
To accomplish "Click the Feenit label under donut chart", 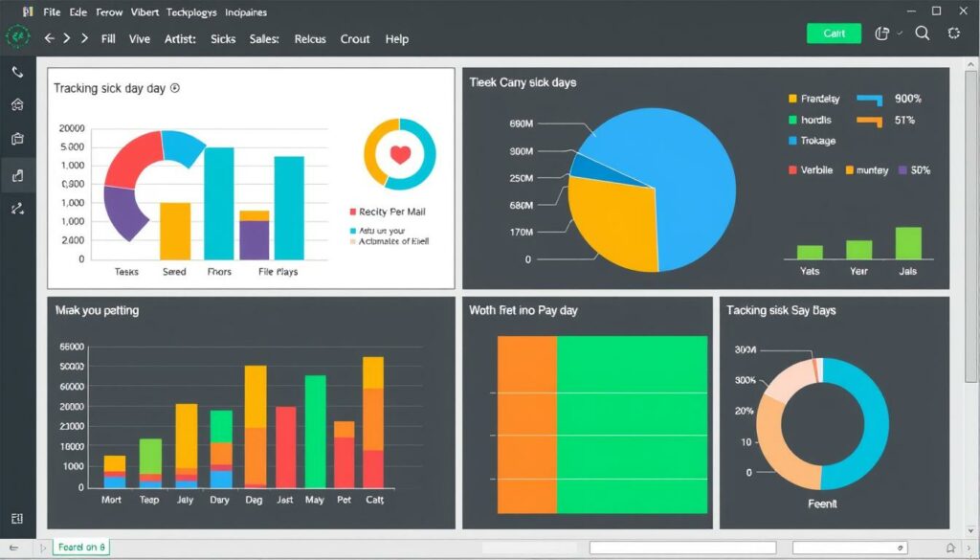I will coord(822,504).
